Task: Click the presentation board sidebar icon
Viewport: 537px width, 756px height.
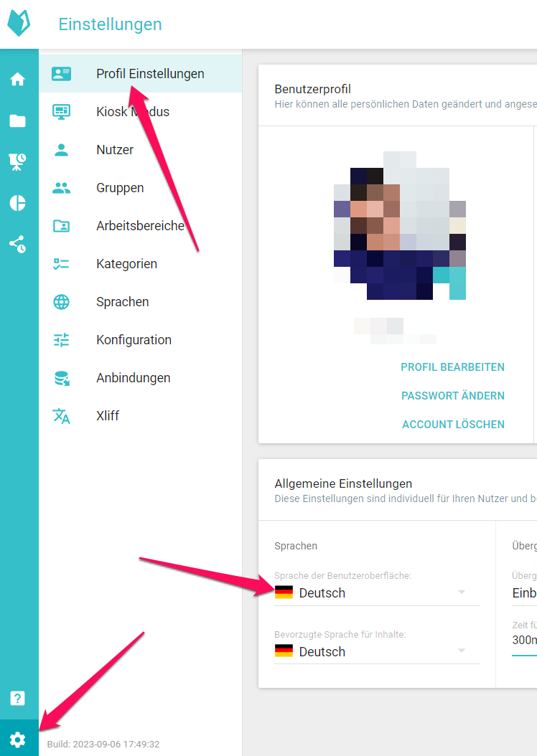Action: point(18,162)
